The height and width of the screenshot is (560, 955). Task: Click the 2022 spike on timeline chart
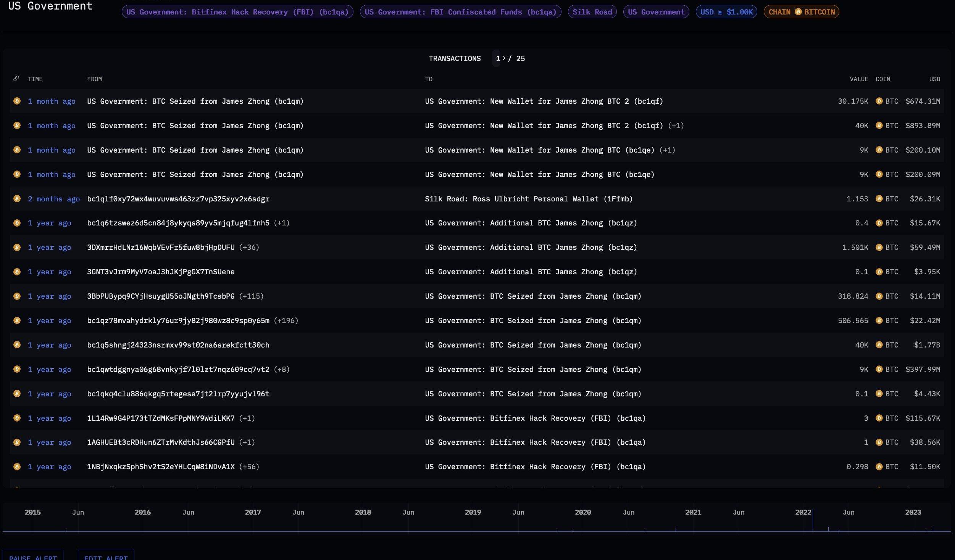pyautogui.click(x=813, y=521)
